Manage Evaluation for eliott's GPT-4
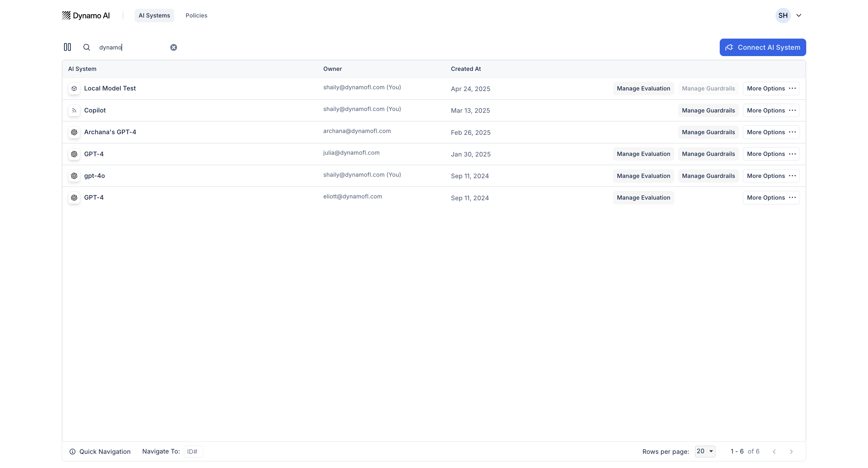868x468 pixels. pyautogui.click(x=643, y=198)
